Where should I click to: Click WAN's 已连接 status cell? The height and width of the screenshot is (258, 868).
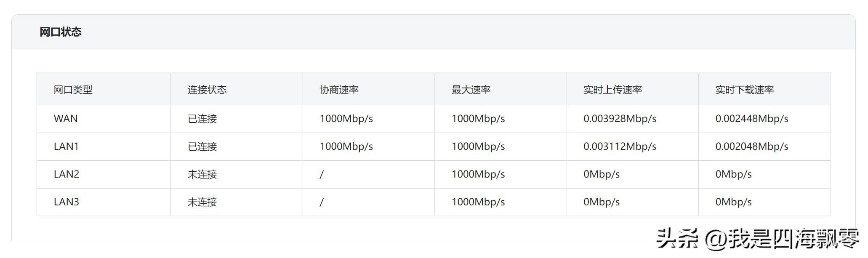click(x=202, y=119)
